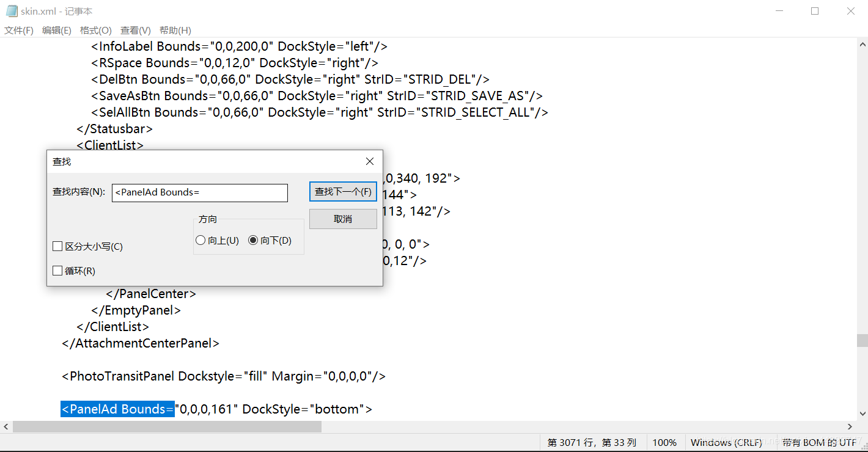
Task: Click the 100% zoom status entry
Action: pyautogui.click(x=664, y=442)
